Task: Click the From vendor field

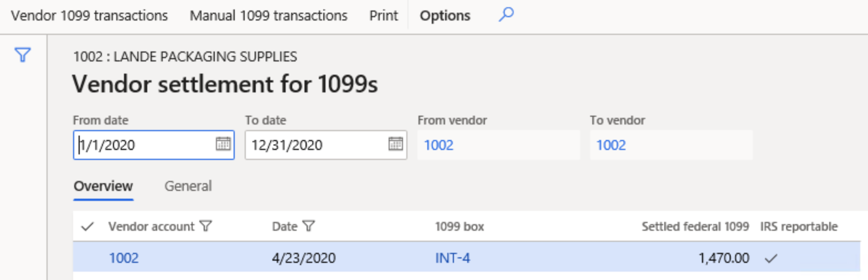Action: (x=498, y=145)
